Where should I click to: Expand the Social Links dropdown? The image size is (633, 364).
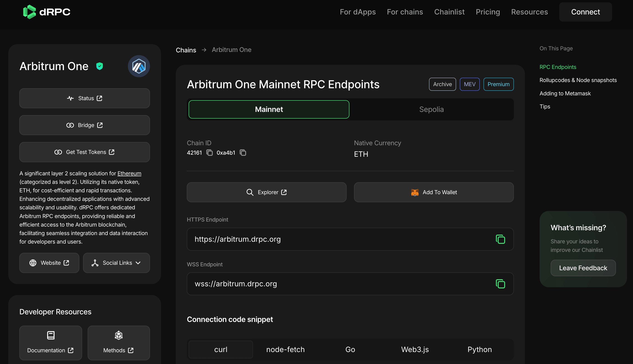click(x=116, y=263)
